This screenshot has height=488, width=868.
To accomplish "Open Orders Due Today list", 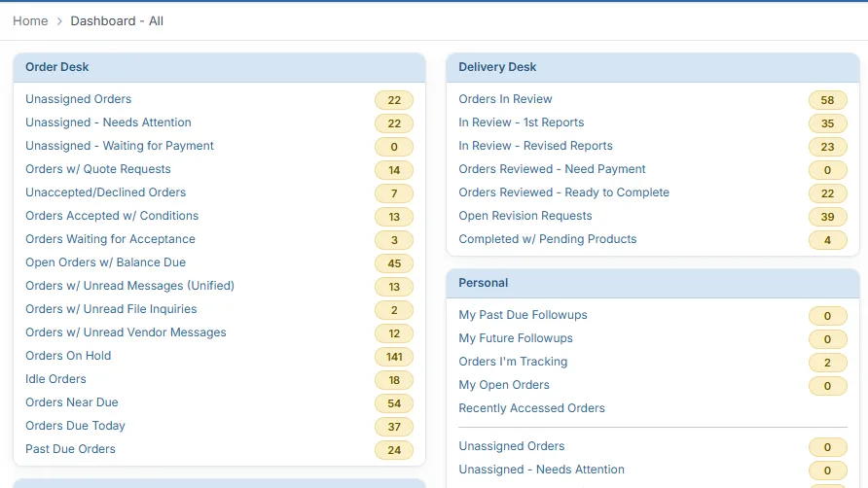I will [75, 426].
